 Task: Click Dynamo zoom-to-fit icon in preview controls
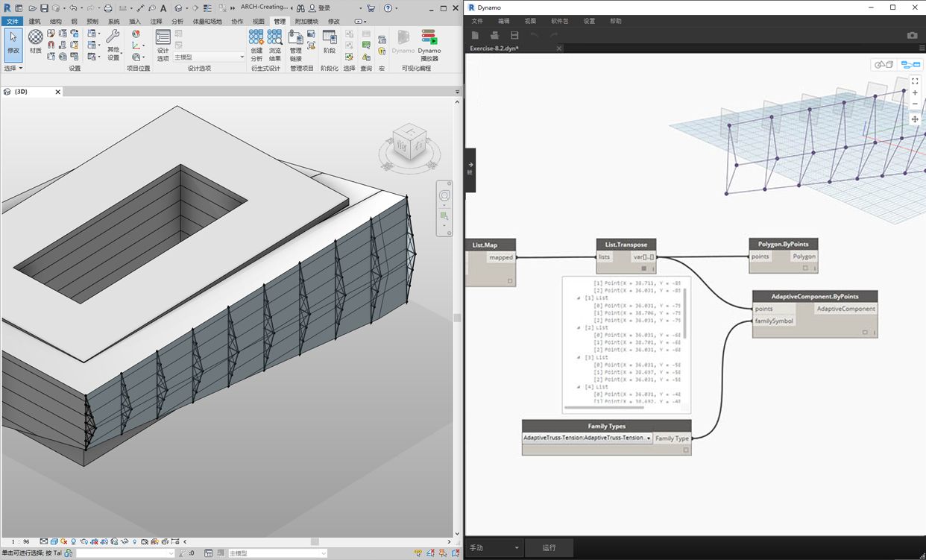pyautogui.click(x=915, y=81)
